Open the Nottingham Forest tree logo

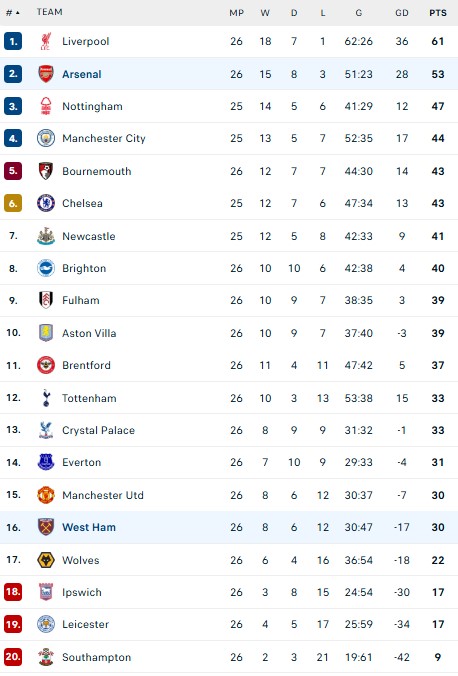click(x=46, y=106)
